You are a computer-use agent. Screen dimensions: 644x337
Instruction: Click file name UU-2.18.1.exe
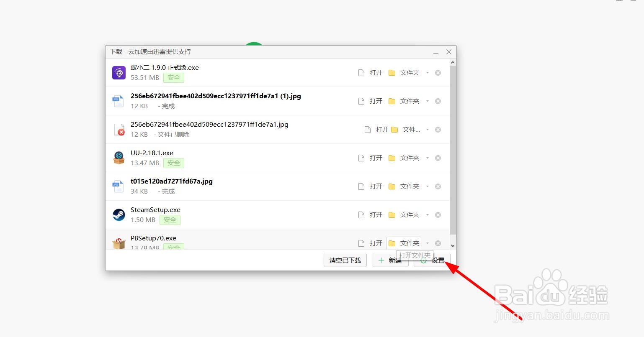point(152,153)
